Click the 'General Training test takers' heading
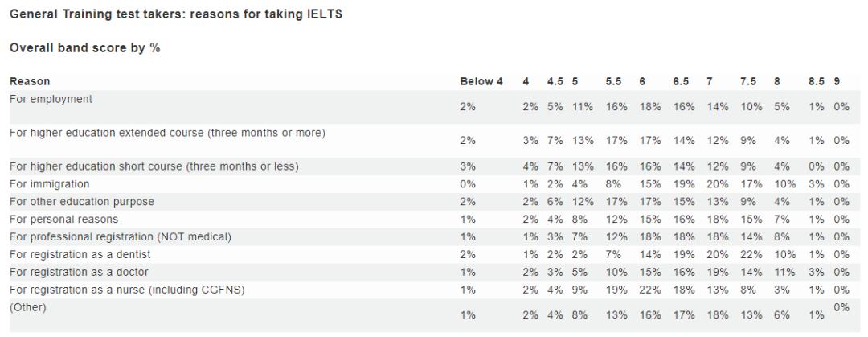Viewport: 868px width, 337px height. coord(176,15)
